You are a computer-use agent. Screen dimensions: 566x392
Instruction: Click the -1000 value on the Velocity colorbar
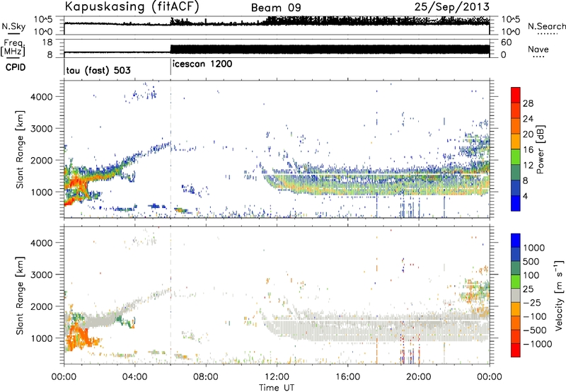tap(537, 344)
